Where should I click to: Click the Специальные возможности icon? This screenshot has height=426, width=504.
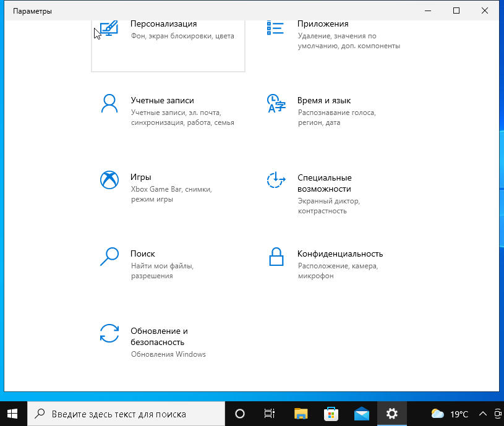click(276, 180)
